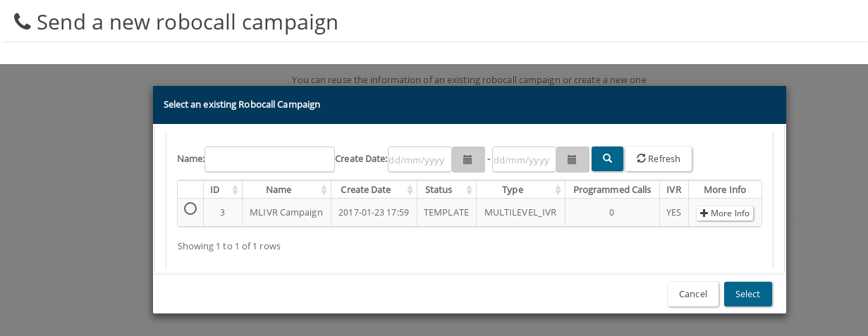Confirm with the Select button
Screen dimensions: 868x336
[x=748, y=294]
